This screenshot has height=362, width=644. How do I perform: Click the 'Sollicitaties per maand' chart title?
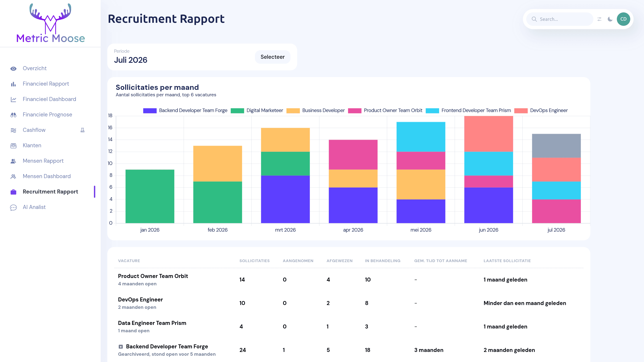[157, 87]
